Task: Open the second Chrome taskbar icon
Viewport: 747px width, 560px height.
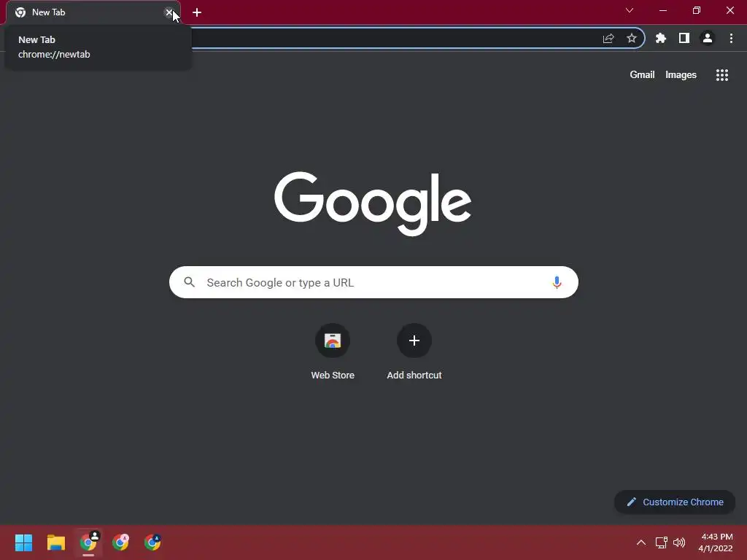Action: pos(120,542)
